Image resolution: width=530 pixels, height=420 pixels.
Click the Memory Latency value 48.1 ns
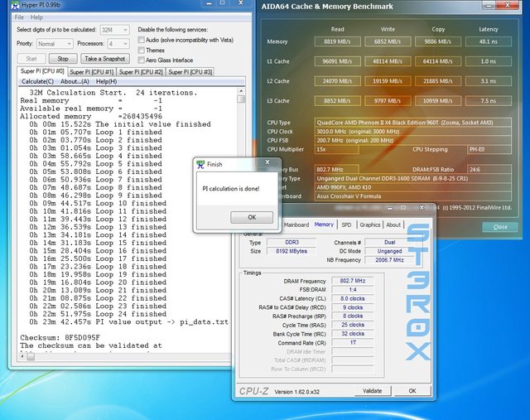click(489, 41)
